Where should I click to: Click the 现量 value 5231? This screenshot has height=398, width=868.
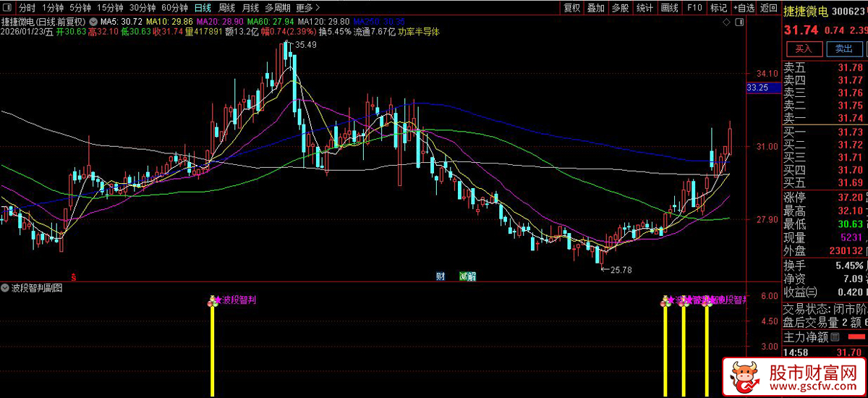(851, 237)
